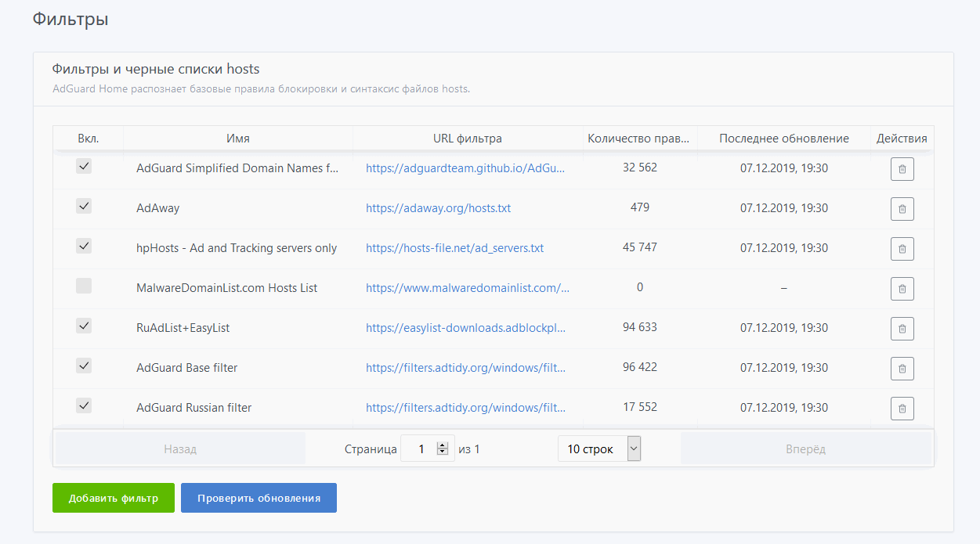Delete MalwareDomainList.com Hosts List filter
This screenshot has width=980, height=544.
(x=902, y=289)
